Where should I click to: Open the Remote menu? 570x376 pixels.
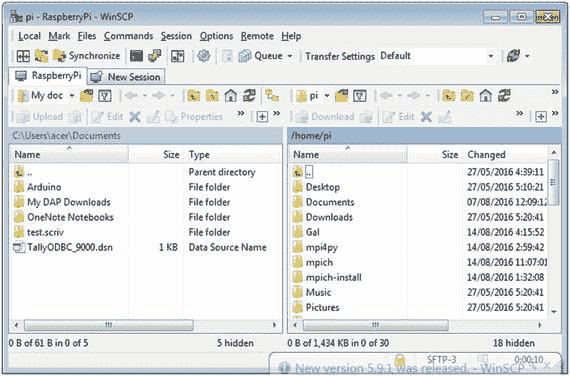(257, 36)
